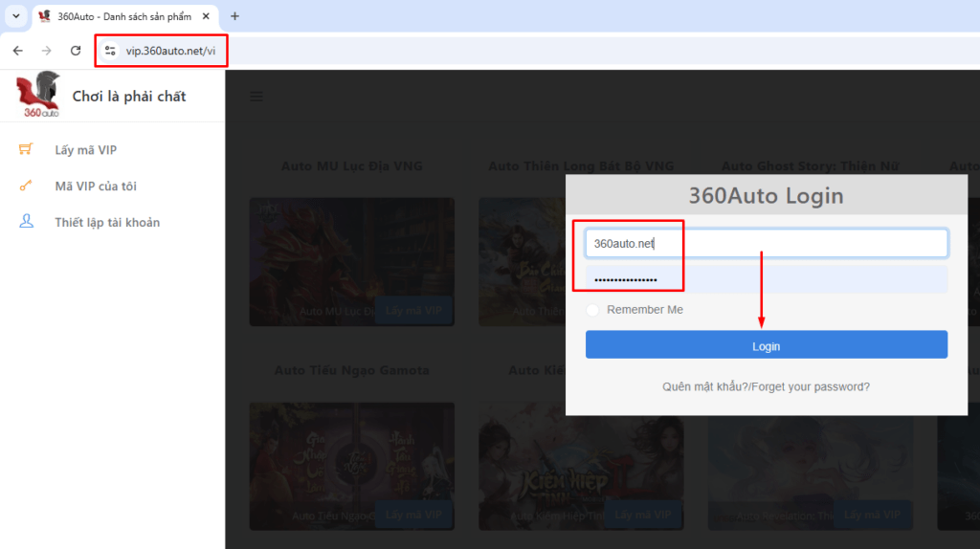Open Quên mật khẩu?/Forget your password link
Image resolution: width=980 pixels, height=549 pixels.
[x=767, y=386]
